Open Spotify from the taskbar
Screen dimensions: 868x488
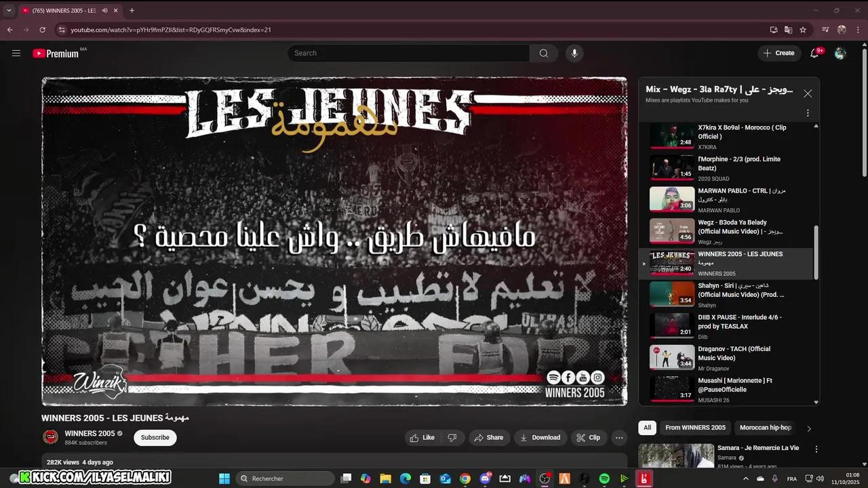[x=604, y=479]
